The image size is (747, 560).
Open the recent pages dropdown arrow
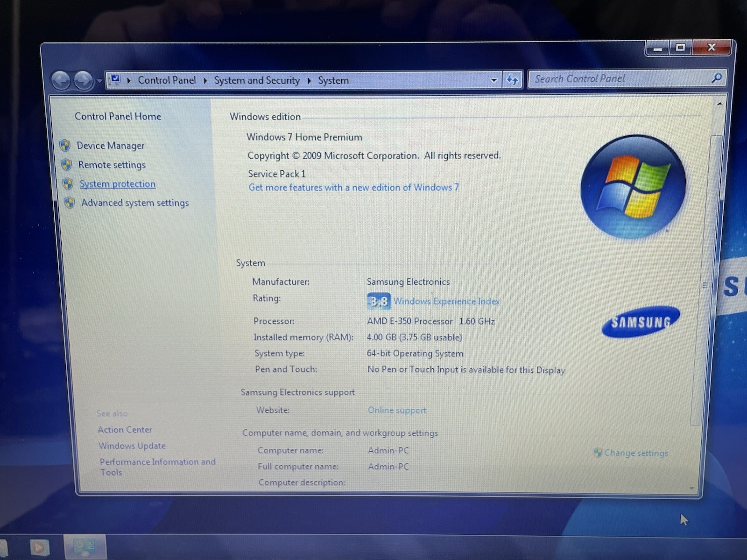(99, 81)
